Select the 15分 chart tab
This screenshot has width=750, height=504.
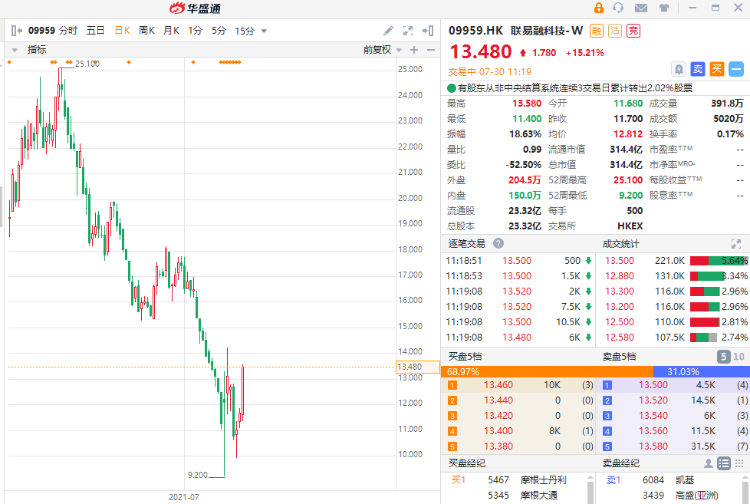(244, 31)
